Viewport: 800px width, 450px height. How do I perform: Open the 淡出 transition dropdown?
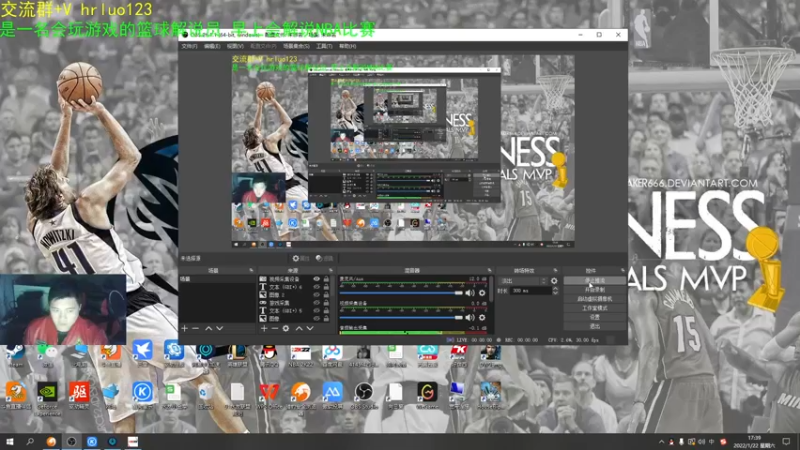(x=523, y=281)
